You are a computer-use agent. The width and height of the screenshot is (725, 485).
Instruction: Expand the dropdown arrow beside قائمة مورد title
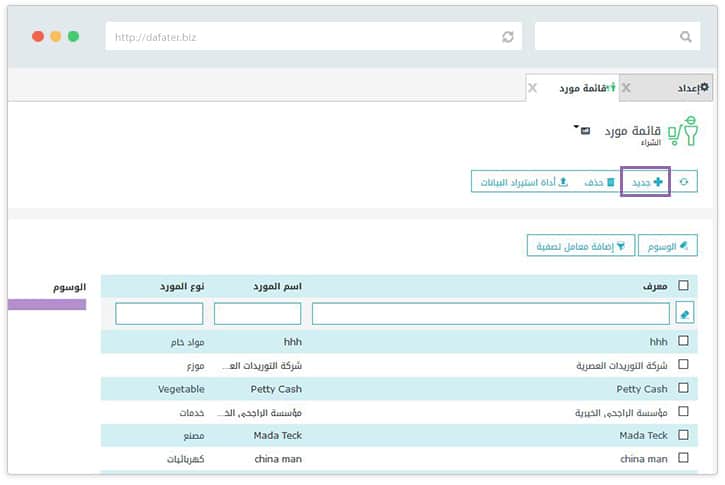coord(577,129)
